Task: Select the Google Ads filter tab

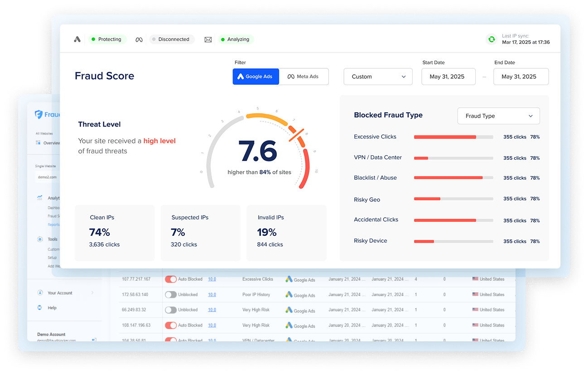Action: [x=256, y=77]
